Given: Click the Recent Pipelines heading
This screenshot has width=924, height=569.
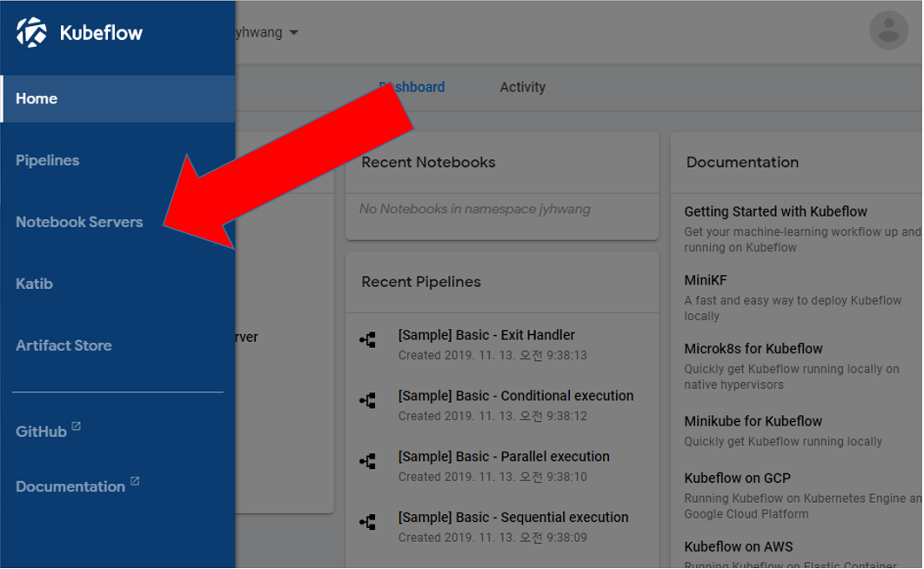Looking at the screenshot, I should point(421,282).
